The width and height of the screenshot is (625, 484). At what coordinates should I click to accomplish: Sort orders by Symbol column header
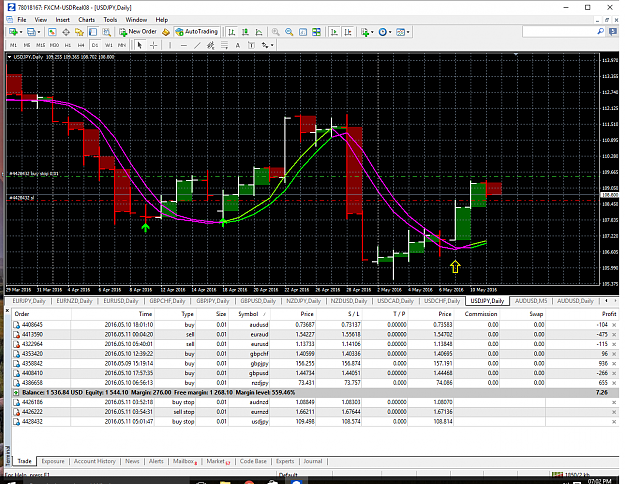(248, 314)
